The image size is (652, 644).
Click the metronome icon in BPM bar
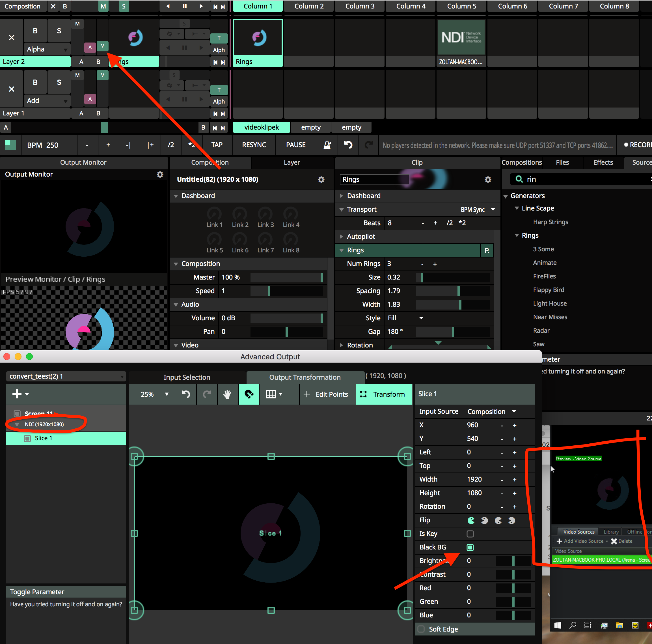(327, 145)
